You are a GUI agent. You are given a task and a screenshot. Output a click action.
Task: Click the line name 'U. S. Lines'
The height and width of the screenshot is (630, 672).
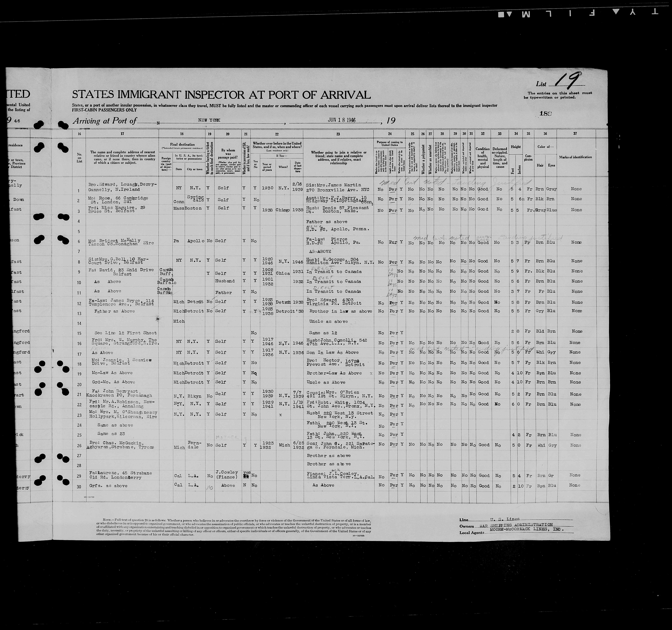[504, 519]
